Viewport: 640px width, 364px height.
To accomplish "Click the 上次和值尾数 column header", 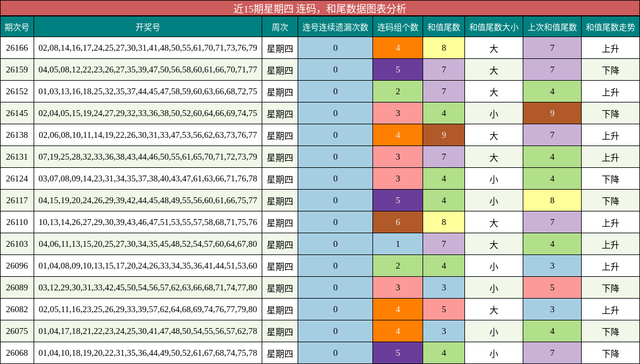I will click(x=552, y=27).
